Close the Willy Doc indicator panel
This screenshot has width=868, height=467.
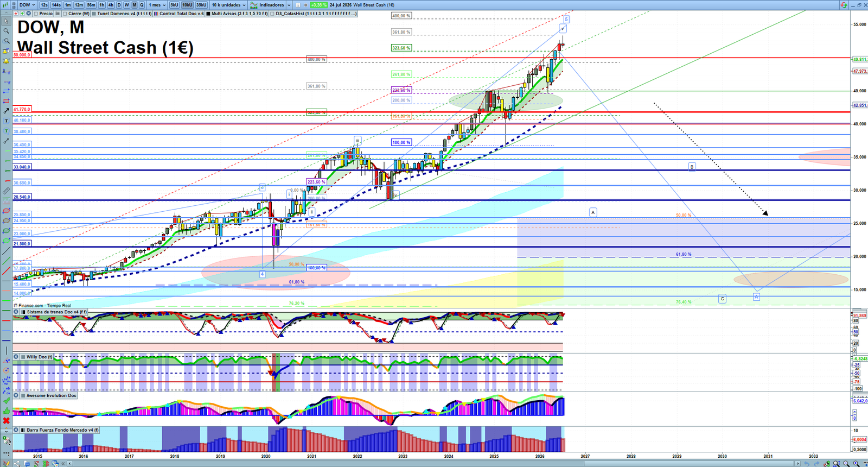pos(16,357)
